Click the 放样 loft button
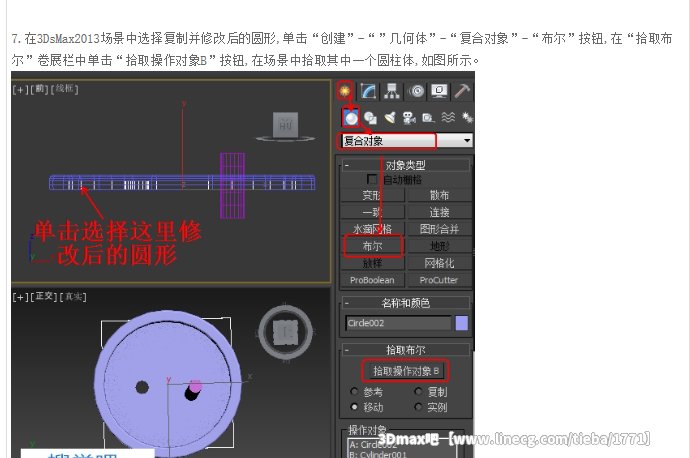The width and height of the screenshot is (690, 458). [x=372, y=263]
